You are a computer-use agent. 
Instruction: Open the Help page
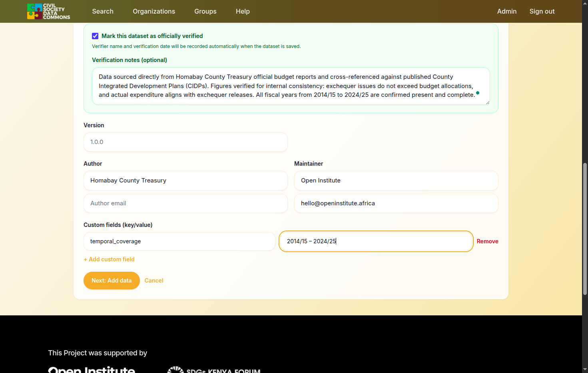(243, 11)
